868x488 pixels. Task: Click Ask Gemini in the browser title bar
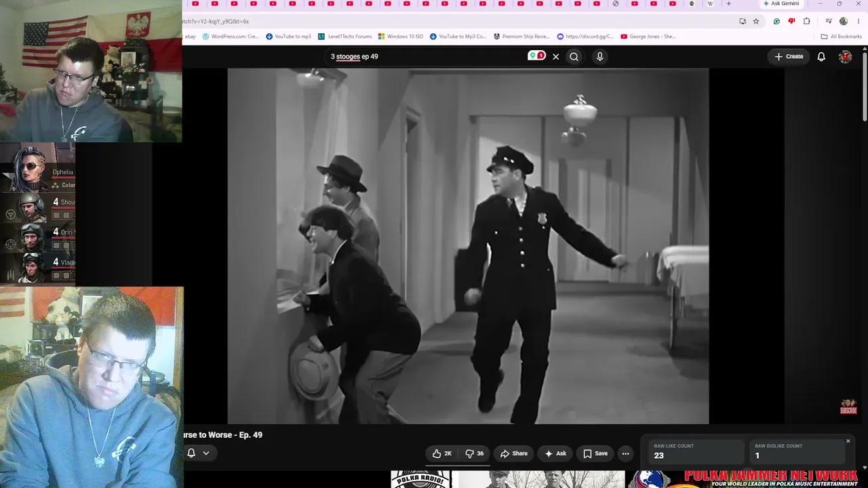(x=782, y=4)
